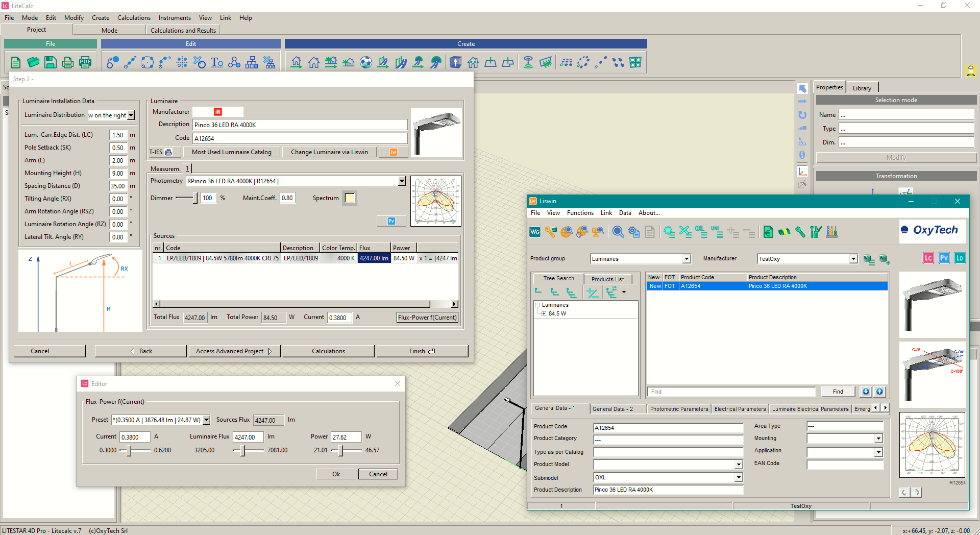Viewport: 980px width, 535px height.
Task: Click the blue upload arrow icon beside Find
Action: coord(879,392)
